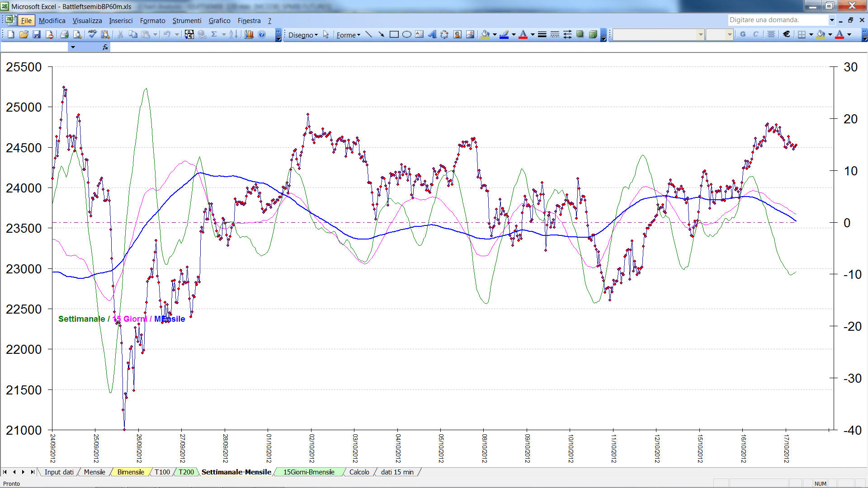Image resolution: width=868 pixels, height=488 pixels.
Task: Insert Diagram or Organization Chart
Action: pos(445,34)
